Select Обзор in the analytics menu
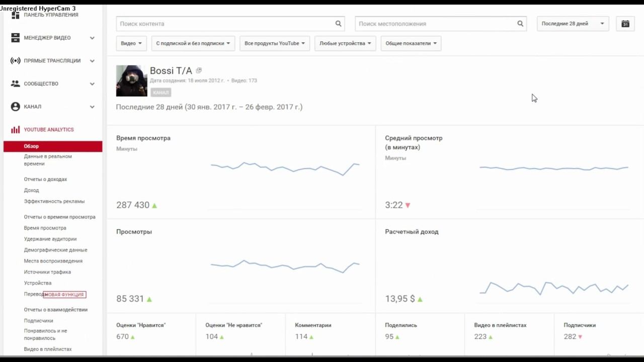Image resolution: width=644 pixels, height=362 pixels. [53, 146]
